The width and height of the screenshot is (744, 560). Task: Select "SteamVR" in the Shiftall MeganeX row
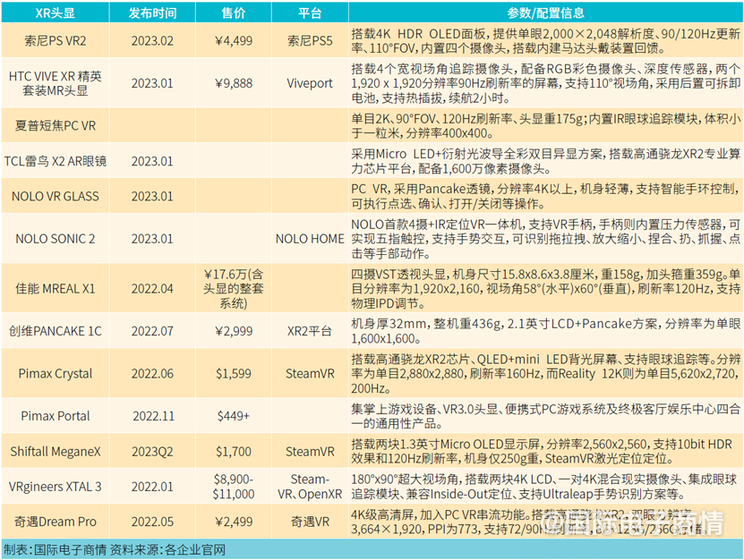[x=310, y=452]
